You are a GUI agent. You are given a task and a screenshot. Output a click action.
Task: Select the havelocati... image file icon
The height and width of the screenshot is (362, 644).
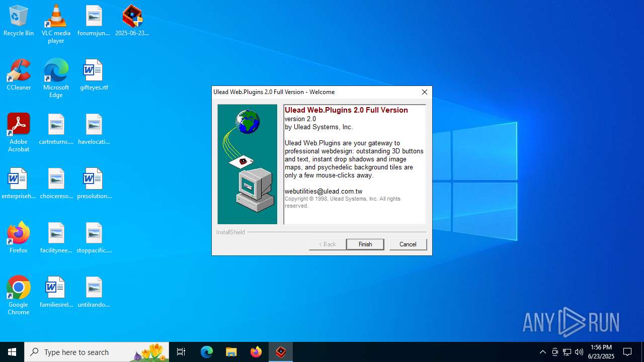(x=94, y=130)
